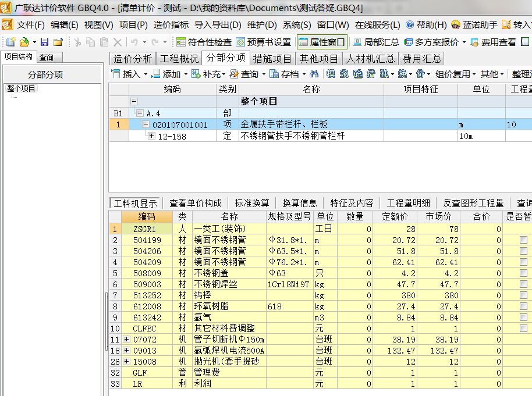Click the 换 conversion icon
Screen dimensions: 532x396
coord(402,74)
